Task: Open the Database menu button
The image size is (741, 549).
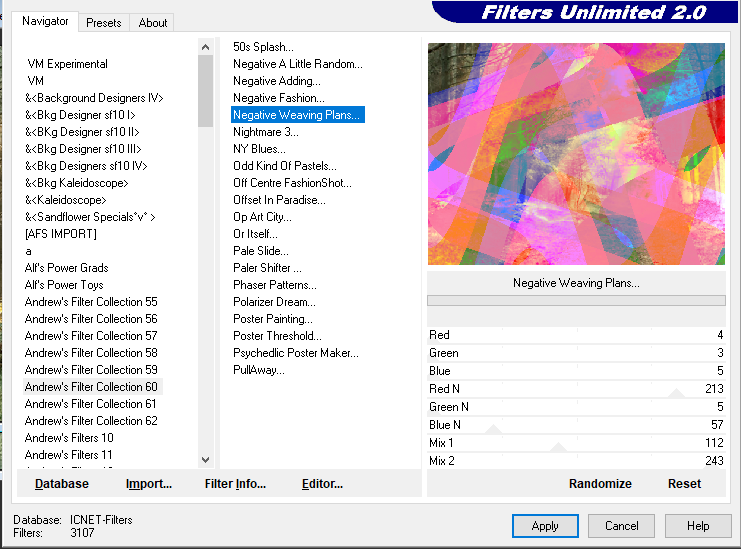Action: pos(62,484)
